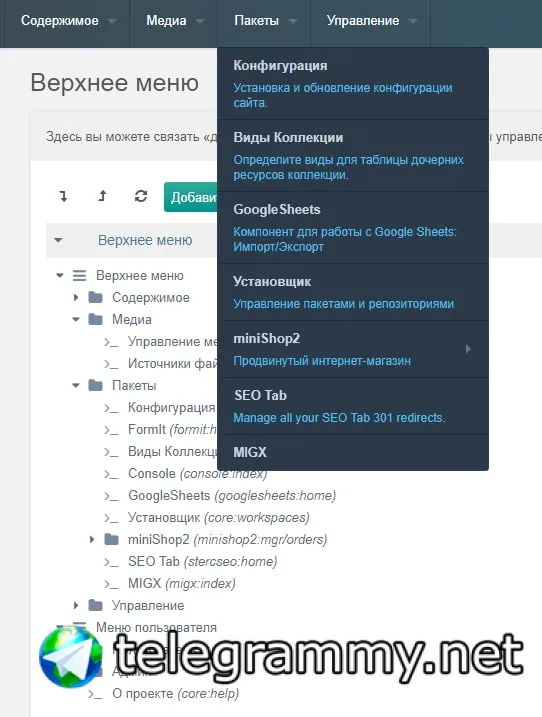Expand the Содержимое folder in the tree
Image resolution: width=542 pixels, height=717 pixels.
point(76,298)
